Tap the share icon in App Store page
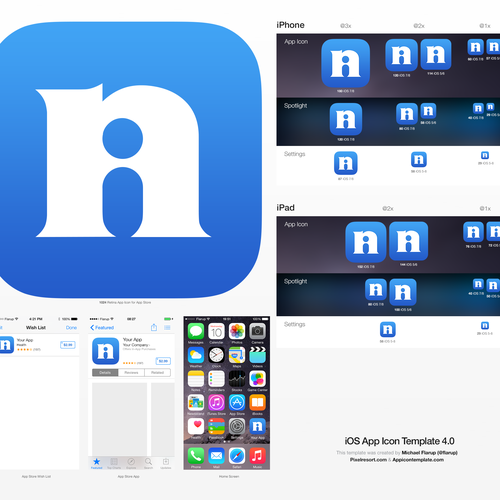 [154, 327]
